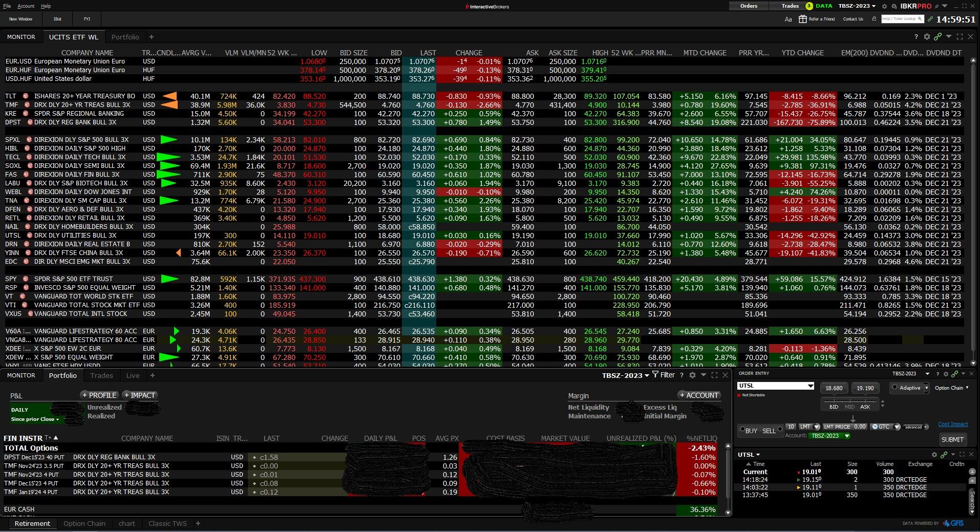
Task: Open the Option Chain bottom workspace tab
Action: pos(84,523)
